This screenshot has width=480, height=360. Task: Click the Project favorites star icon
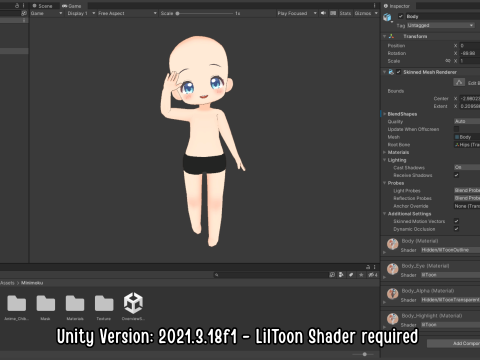coord(361,275)
